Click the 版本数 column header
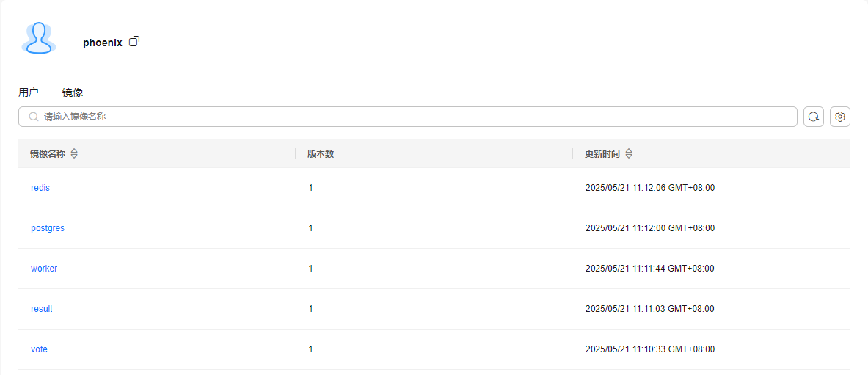868x375 pixels. (321, 154)
